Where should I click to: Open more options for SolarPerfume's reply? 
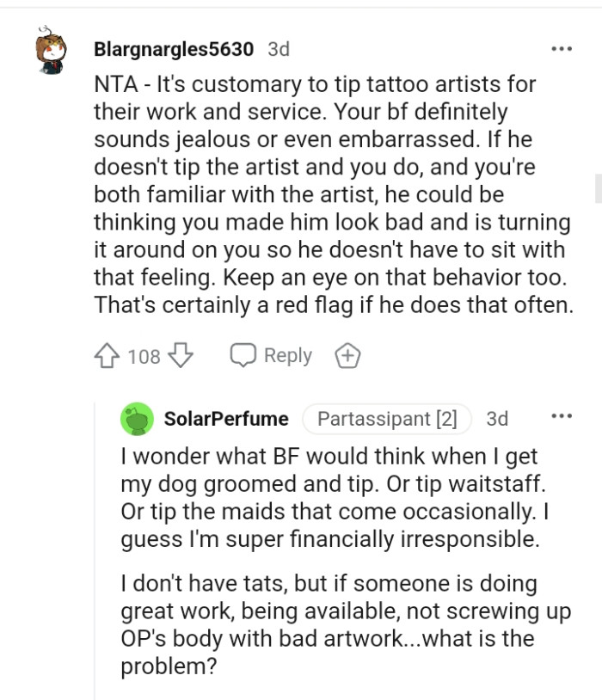(561, 418)
